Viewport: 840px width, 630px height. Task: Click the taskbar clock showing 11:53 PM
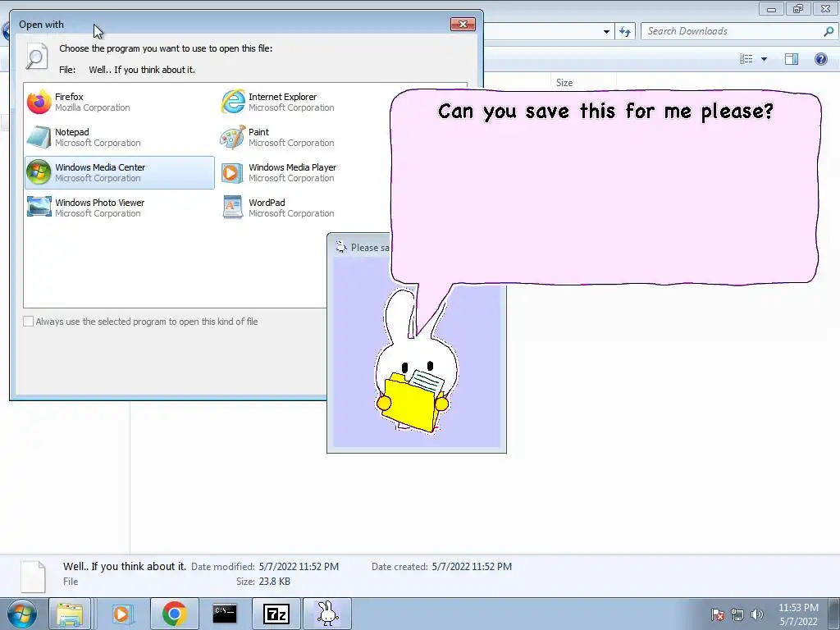[798, 614]
